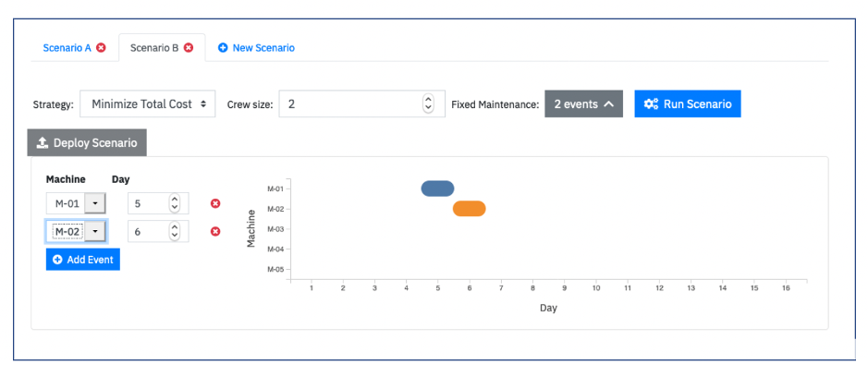Click the M-03 label on Machine axis

[275, 229]
